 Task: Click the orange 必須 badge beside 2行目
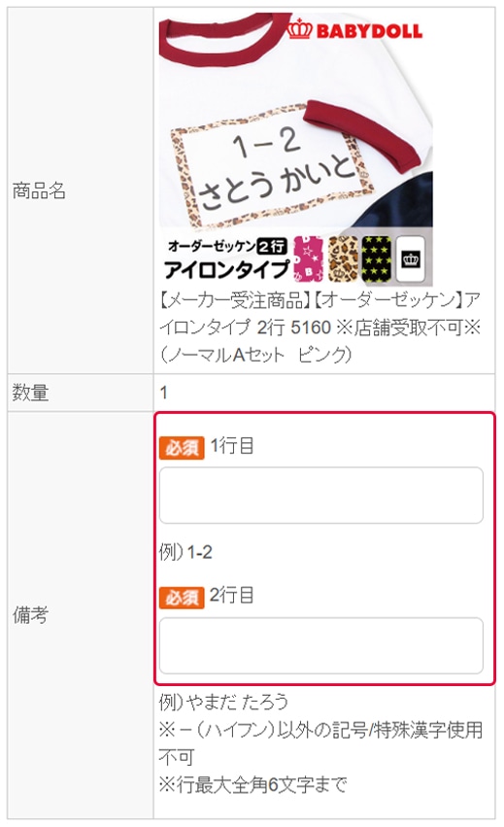[x=182, y=597]
